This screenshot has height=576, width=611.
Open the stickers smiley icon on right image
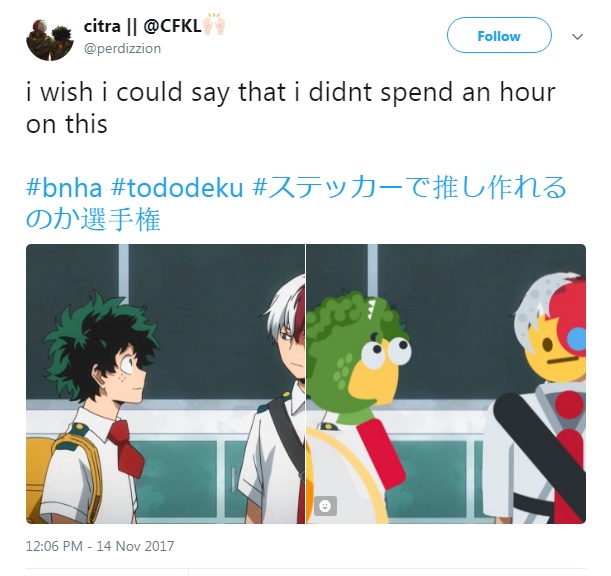click(x=325, y=506)
